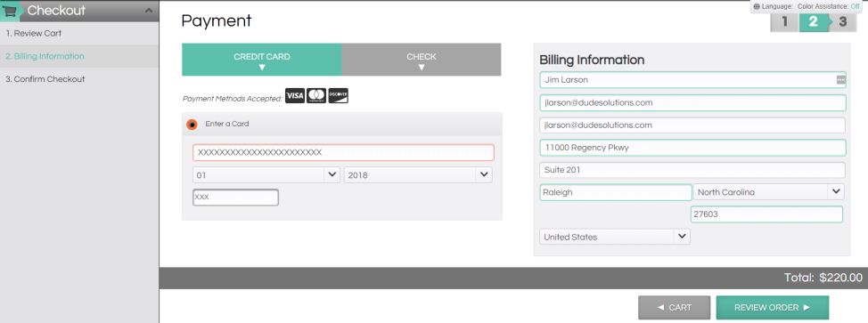Open the expiration year dropdown showing 2018
Viewport: 868px width, 323px height.
(418, 174)
